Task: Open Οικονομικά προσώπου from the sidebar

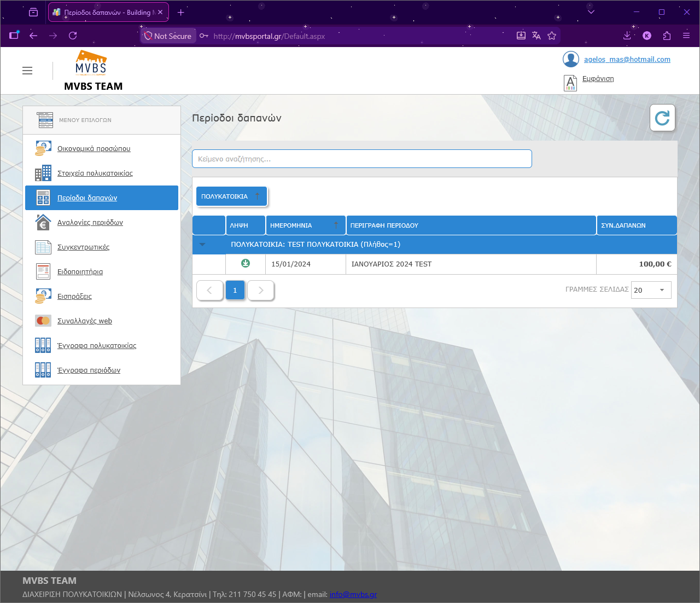Action: 94,148
